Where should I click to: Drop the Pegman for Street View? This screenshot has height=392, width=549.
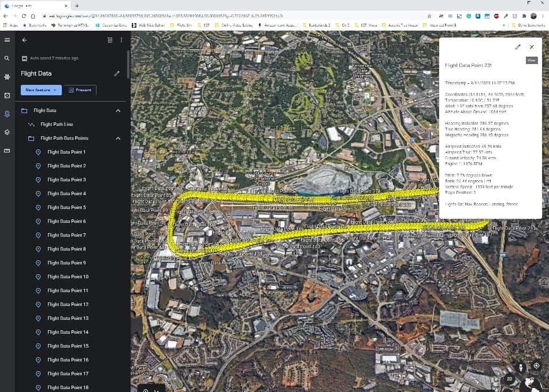tap(521, 367)
